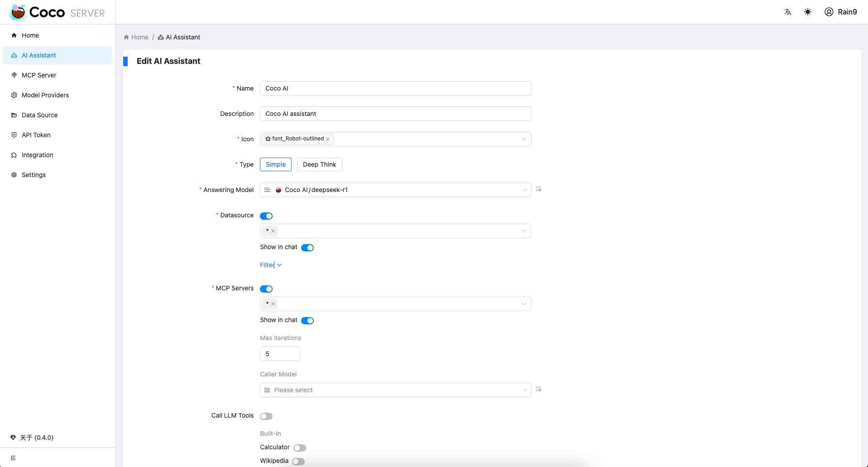Open the Icon dropdown arrow
This screenshot has width=868, height=467.
point(524,139)
